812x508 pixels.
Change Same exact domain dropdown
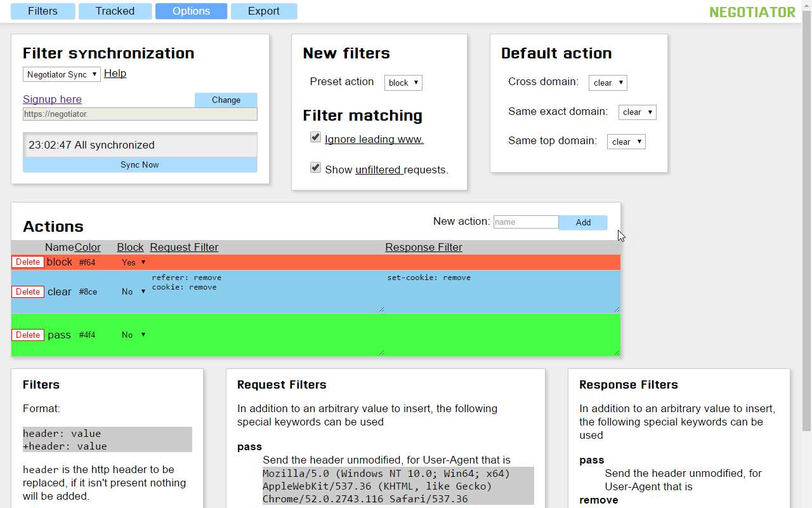click(637, 112)
